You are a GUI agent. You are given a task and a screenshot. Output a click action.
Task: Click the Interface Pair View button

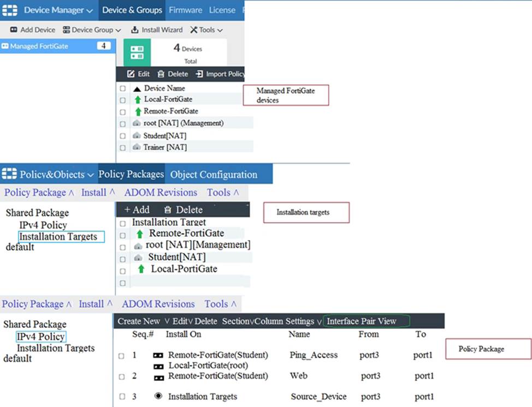click(x=361, y=321)
